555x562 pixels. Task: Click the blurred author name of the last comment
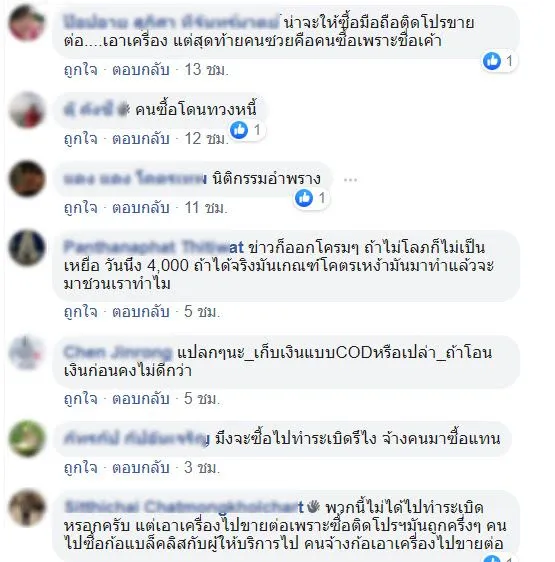184,507
